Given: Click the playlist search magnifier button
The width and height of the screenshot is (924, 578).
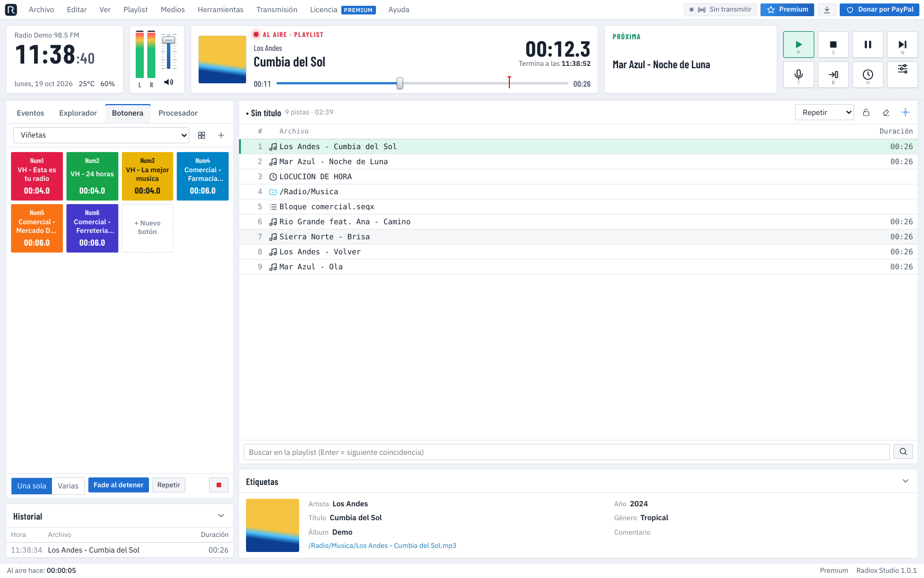Looking at the screenshot, I should point(903,452).
